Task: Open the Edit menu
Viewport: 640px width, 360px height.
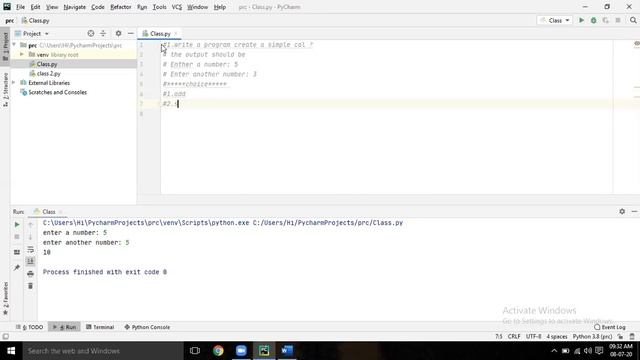Action: (36, 7)
